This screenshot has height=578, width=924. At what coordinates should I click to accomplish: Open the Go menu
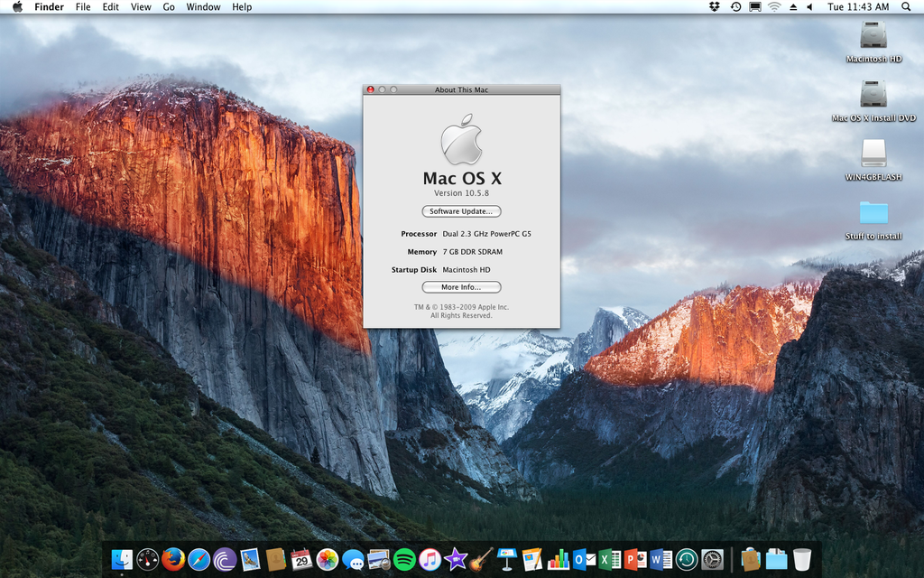tap(169, 6)
